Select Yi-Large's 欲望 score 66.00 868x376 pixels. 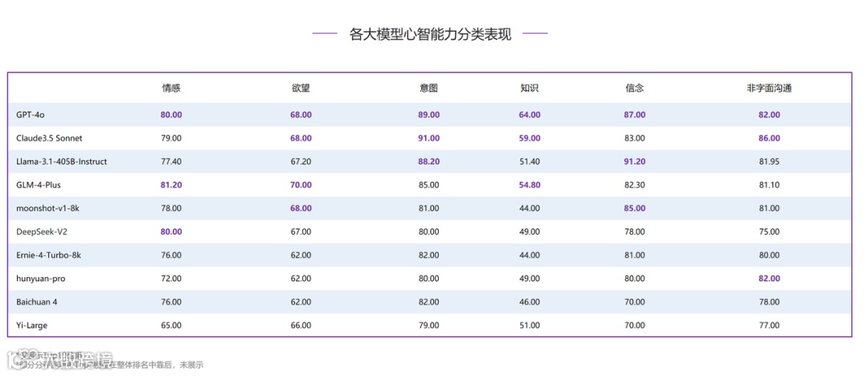coord(301,325)
